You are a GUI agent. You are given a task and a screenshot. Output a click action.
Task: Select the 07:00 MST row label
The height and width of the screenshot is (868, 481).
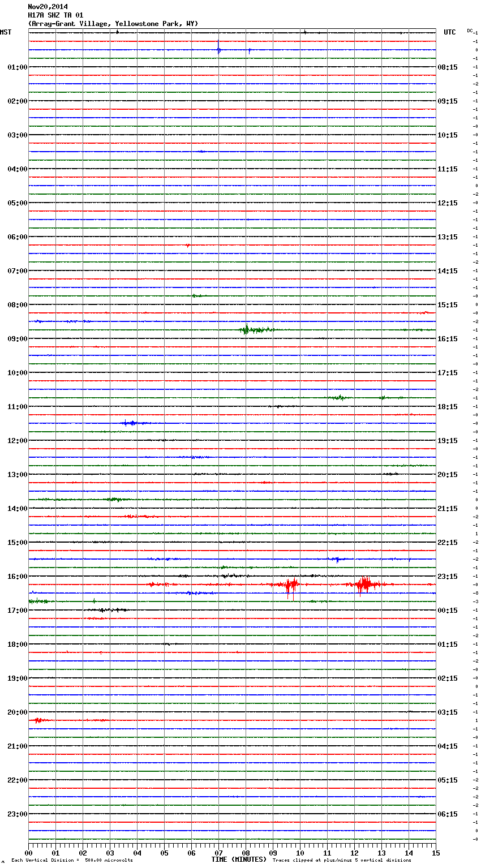(18, 271)
